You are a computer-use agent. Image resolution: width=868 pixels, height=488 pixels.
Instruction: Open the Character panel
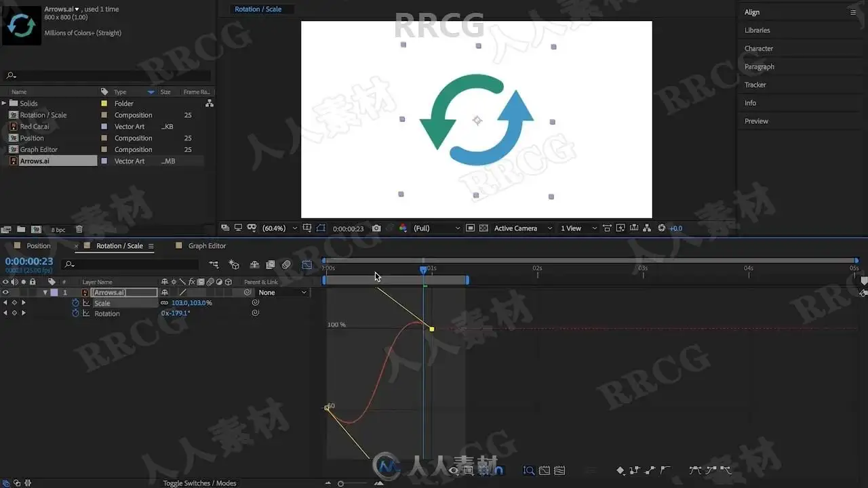[x=758, y=49]
